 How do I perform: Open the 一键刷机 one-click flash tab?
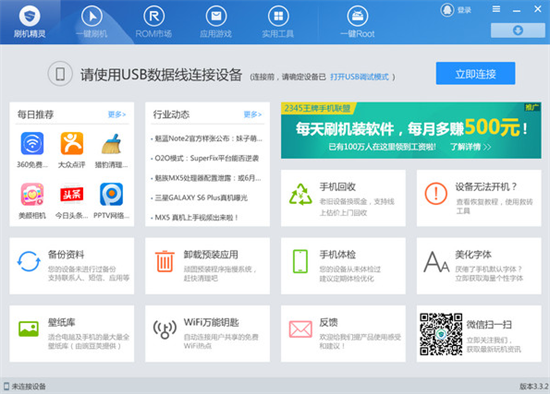pyautogui.click(x=92, y=22)
